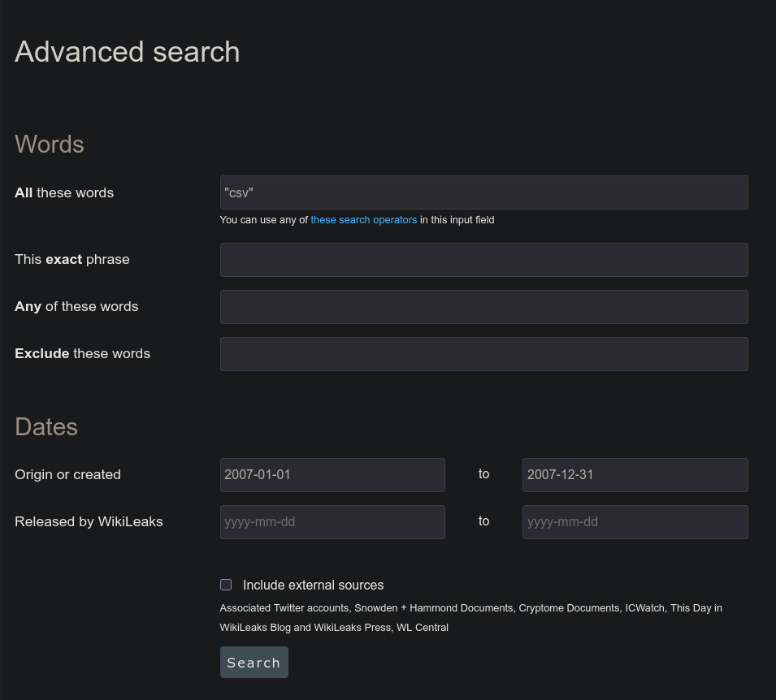776x700 pixels.
Task: Select the "Any of these words" input
Action: coord(483,307)
